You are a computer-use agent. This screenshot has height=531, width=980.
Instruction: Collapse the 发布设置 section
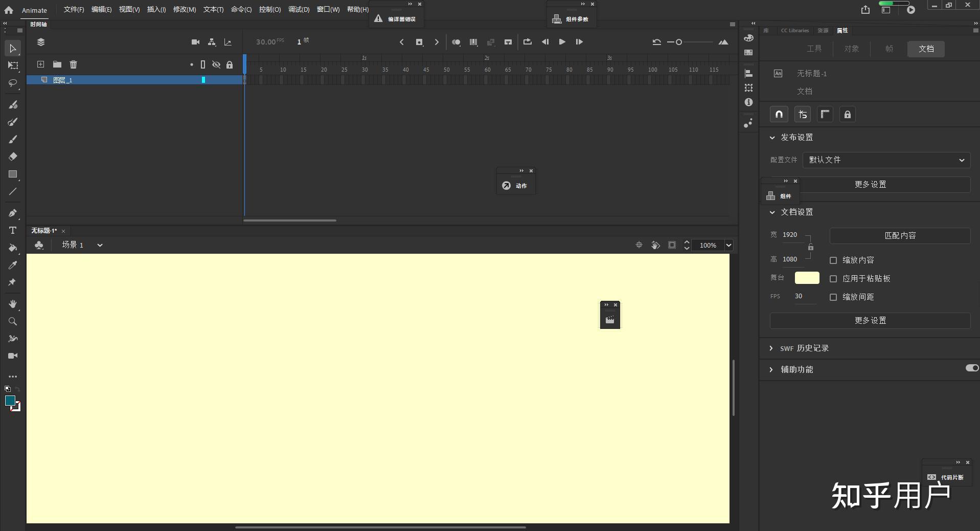click(772, 138)
